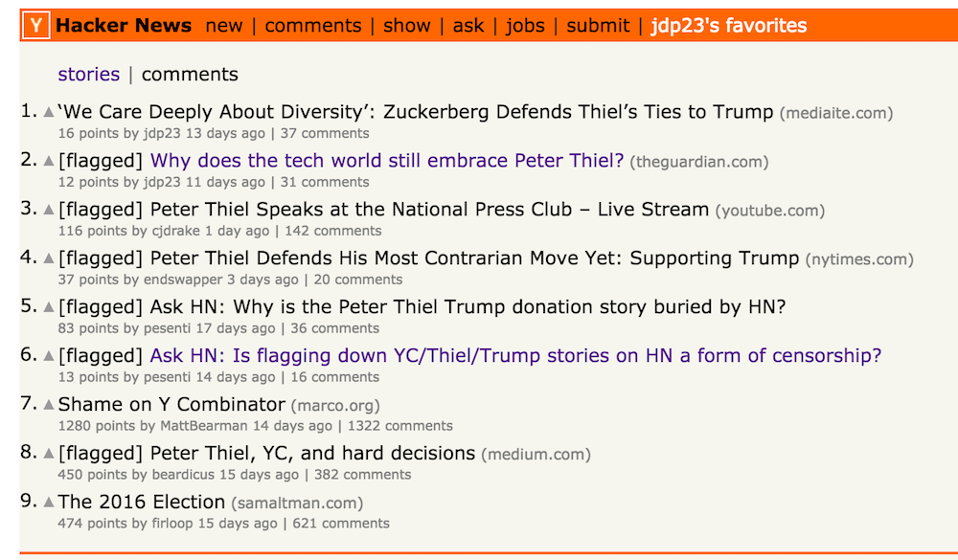
Task: Upvote the Zuckerberg Defends Thiel story
Action: click(49, 112)
